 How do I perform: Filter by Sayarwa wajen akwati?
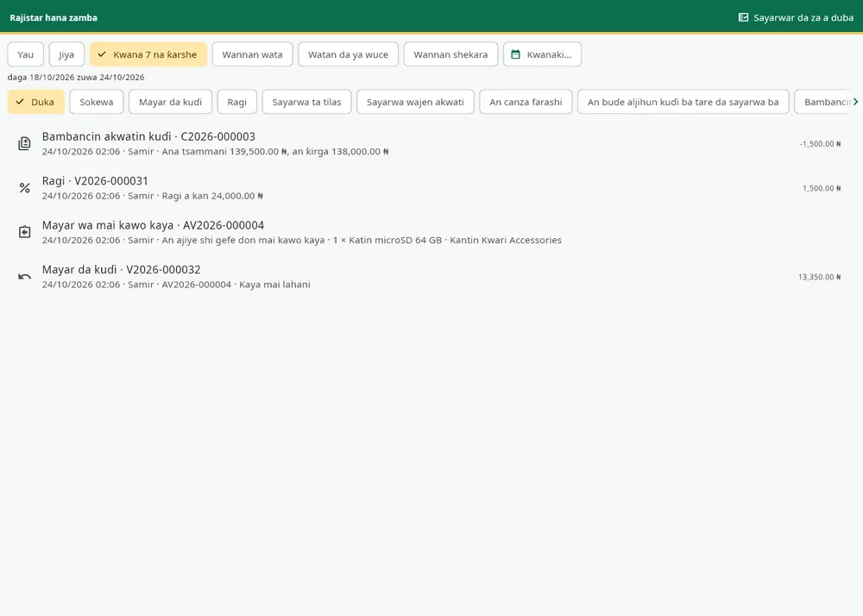[x=415, y=102]
